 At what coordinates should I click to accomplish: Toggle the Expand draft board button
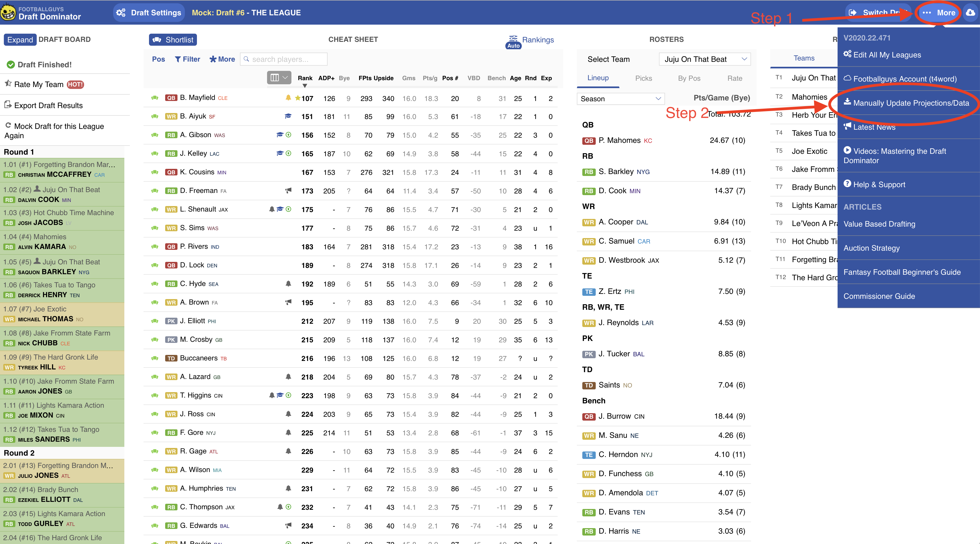20,39
